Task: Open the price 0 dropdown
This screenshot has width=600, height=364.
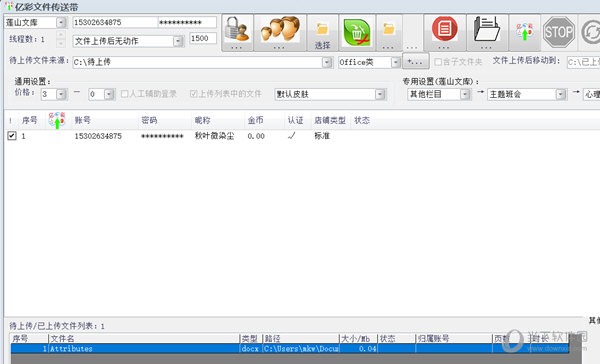Action: pos(109,94)
